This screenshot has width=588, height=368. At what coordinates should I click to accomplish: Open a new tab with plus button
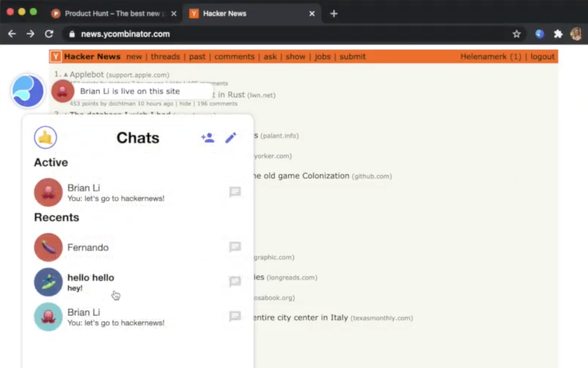[334, 14]
